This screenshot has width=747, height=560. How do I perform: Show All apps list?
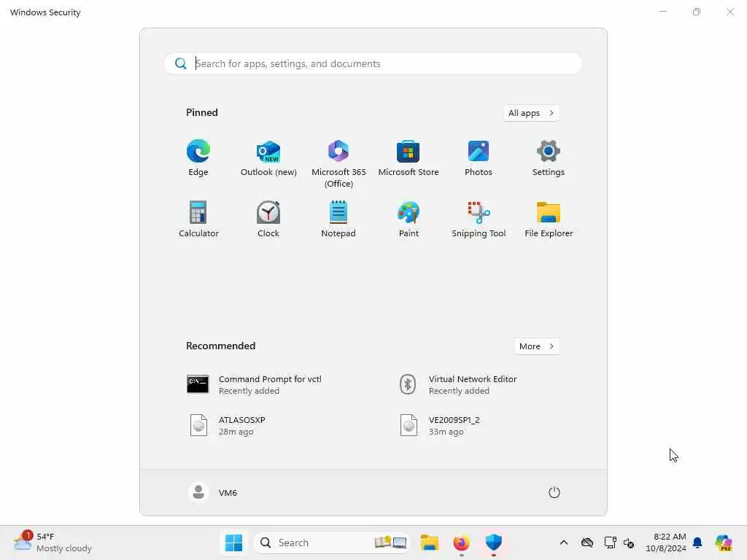531,113
